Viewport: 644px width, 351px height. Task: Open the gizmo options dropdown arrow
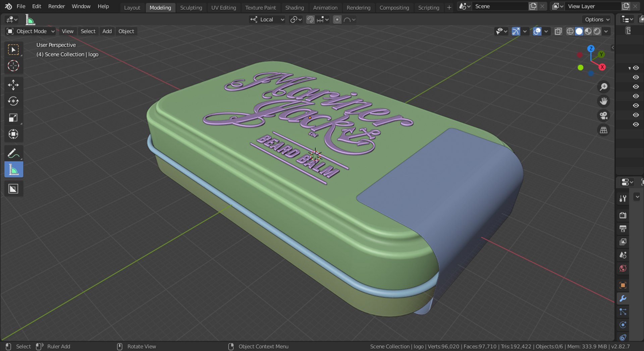[525, 32]
